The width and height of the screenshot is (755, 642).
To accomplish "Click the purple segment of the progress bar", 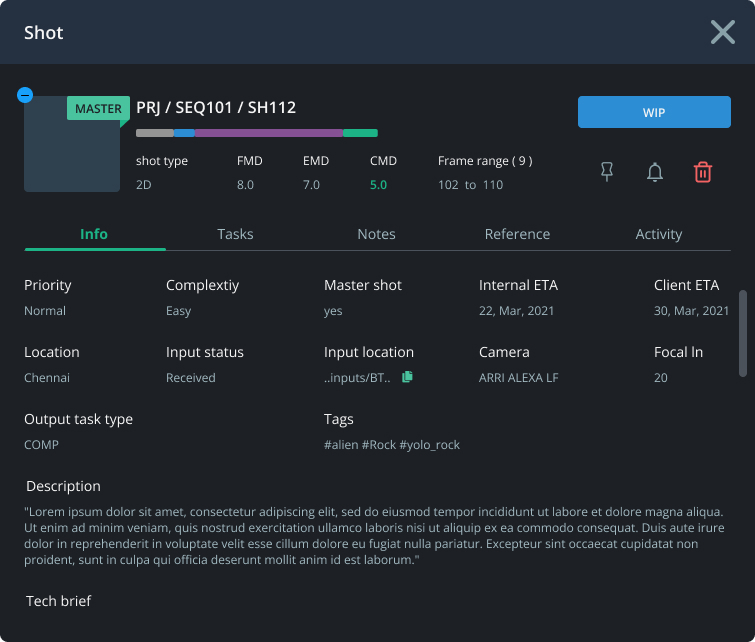I will [269, 133].
